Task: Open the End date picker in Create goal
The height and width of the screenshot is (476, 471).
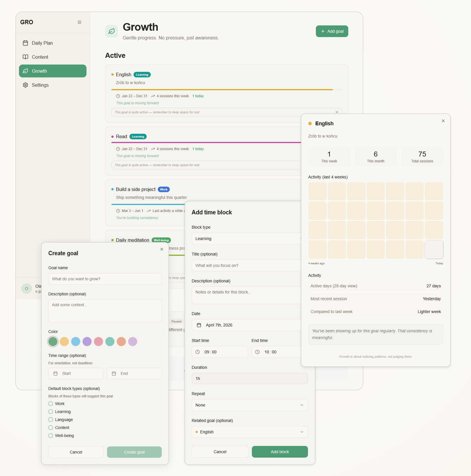Action: click(x=134, y=373)
